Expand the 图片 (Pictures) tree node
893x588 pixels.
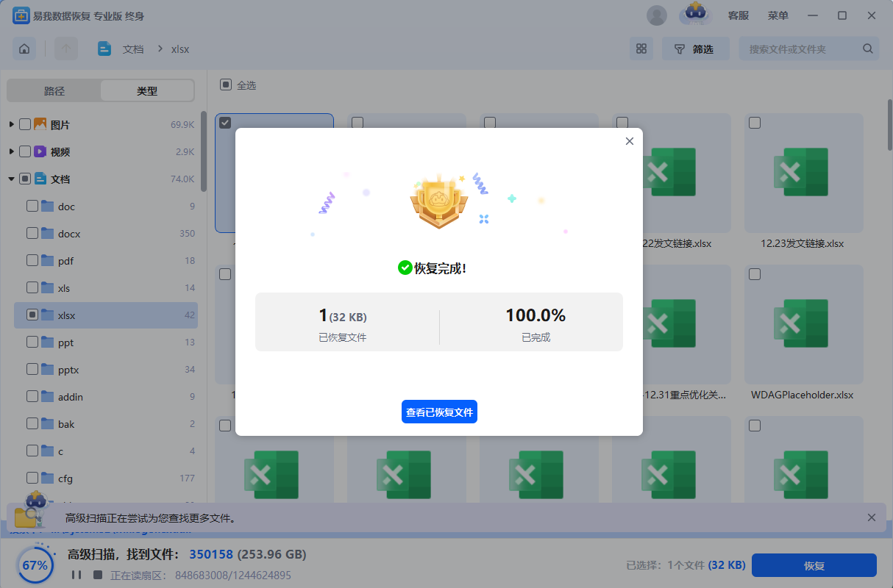point(12,125)
